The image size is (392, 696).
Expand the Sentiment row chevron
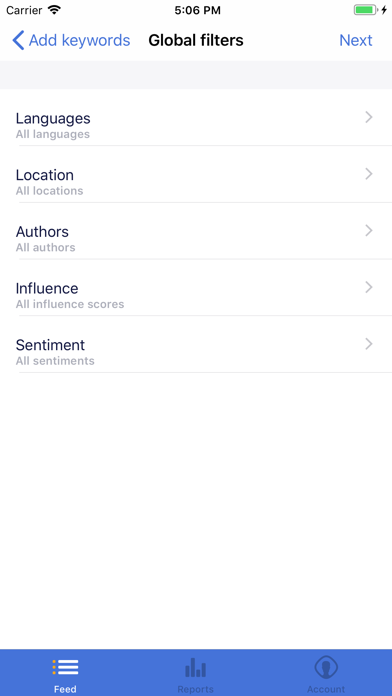pyautogui.click(x=368, y=344)
